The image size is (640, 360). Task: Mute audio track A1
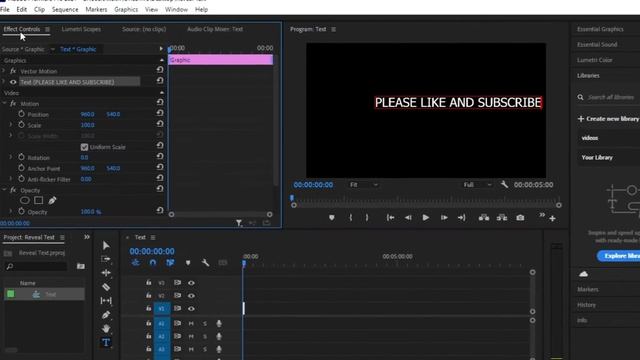[191, 324]
